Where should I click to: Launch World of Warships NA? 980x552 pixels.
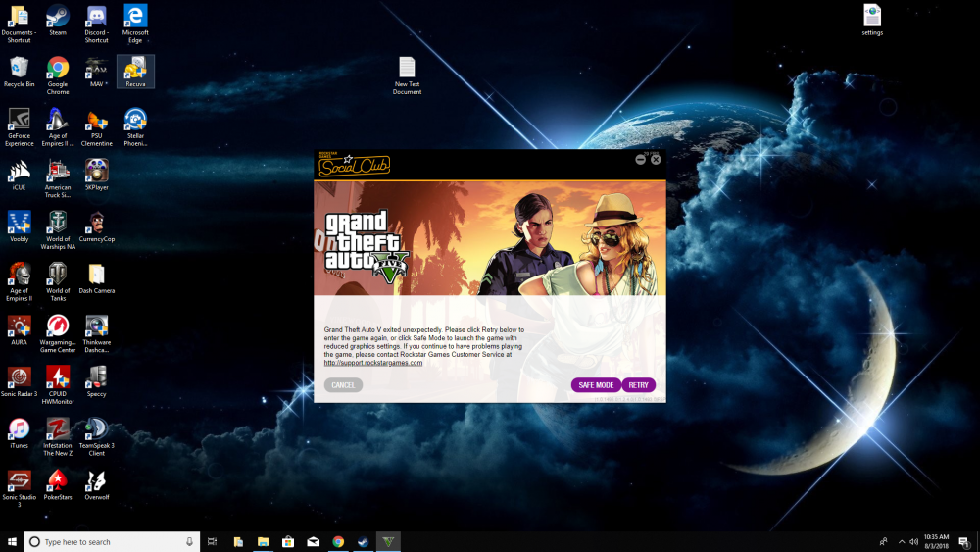point(58,230)
